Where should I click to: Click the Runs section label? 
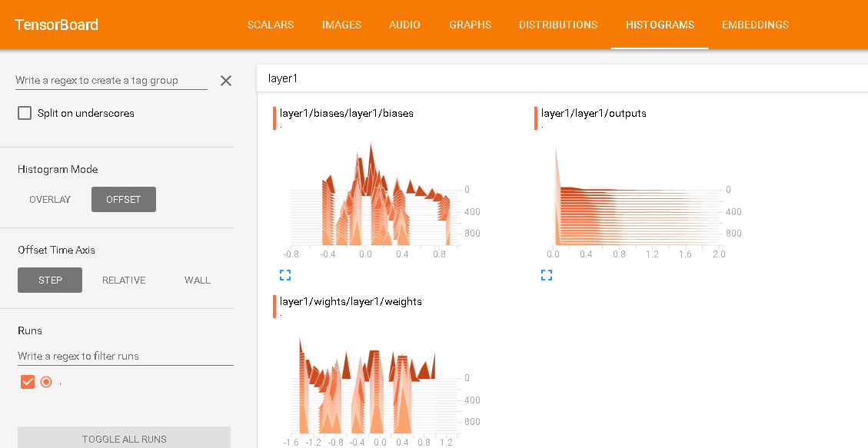pos(30,330)
